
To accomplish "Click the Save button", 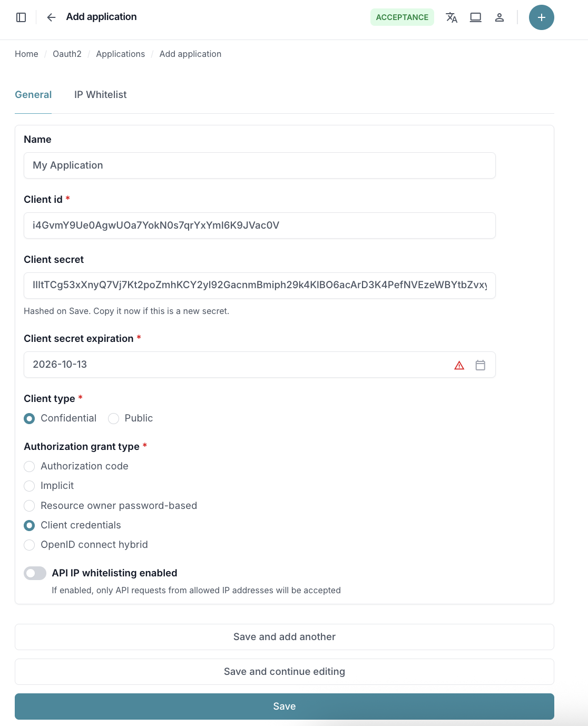I will pos(285,706).
